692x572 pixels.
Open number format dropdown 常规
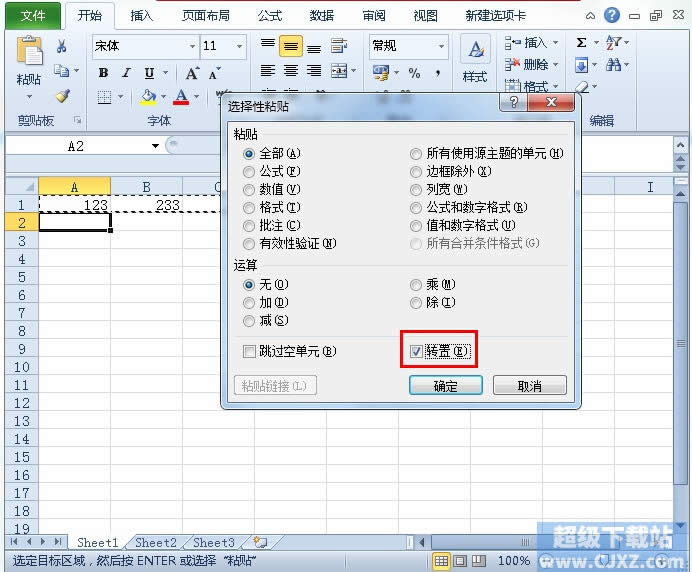pos(441,46)
